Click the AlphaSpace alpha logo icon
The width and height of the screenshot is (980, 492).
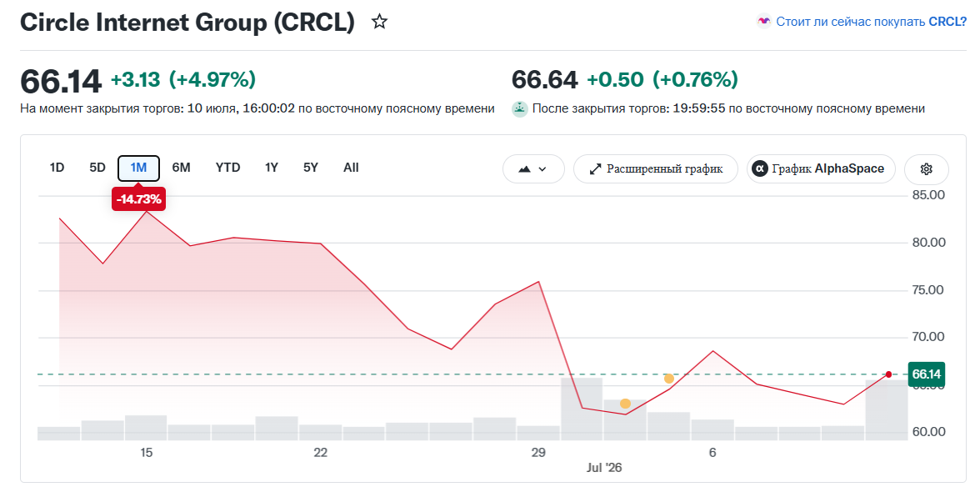click(x=759, y=168)
